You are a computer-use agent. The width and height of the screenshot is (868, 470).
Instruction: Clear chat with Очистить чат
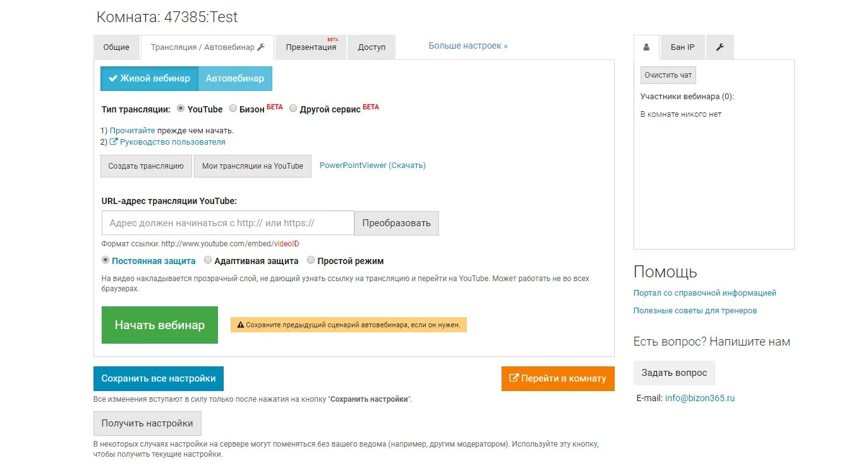[668, 75]
